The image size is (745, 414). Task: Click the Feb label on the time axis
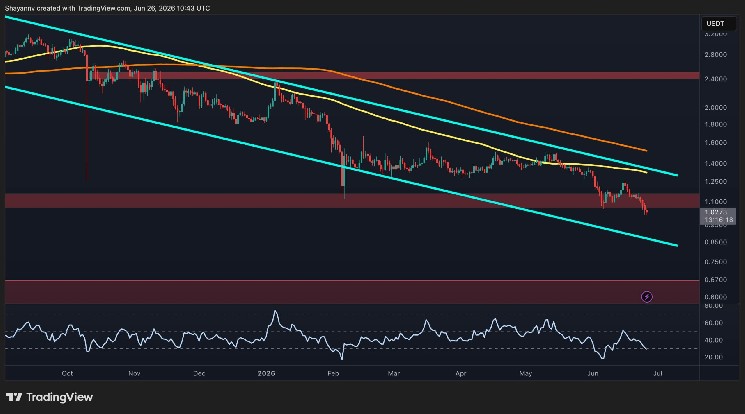click(x=333, y=374)
